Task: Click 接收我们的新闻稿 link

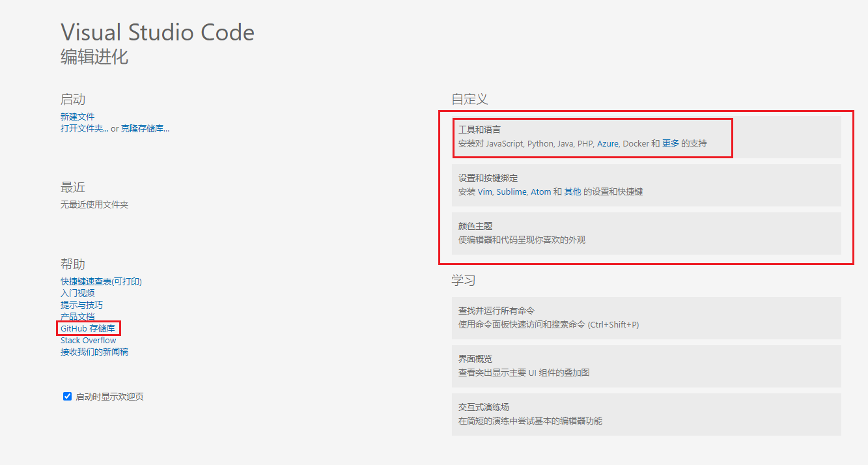Action: pyautogui.click(x=94, y=352)
